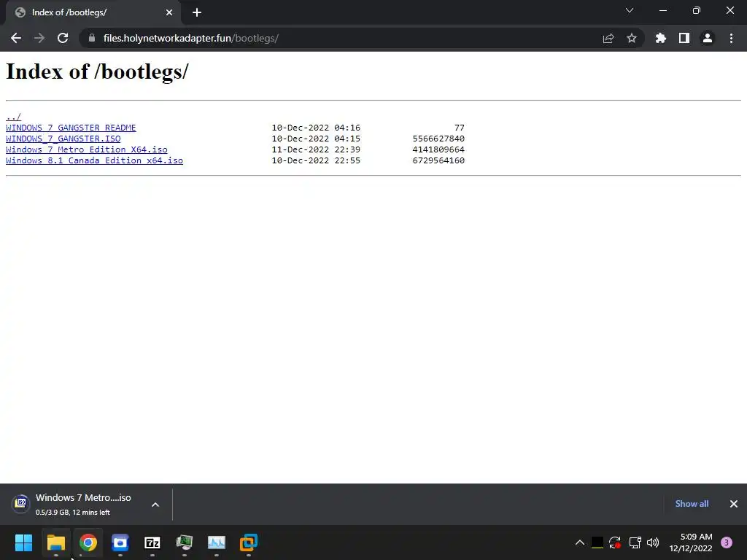Viewport: 747px width, 560px height.
Task: Open the Chrome profile menu
Action: point(708,38)
